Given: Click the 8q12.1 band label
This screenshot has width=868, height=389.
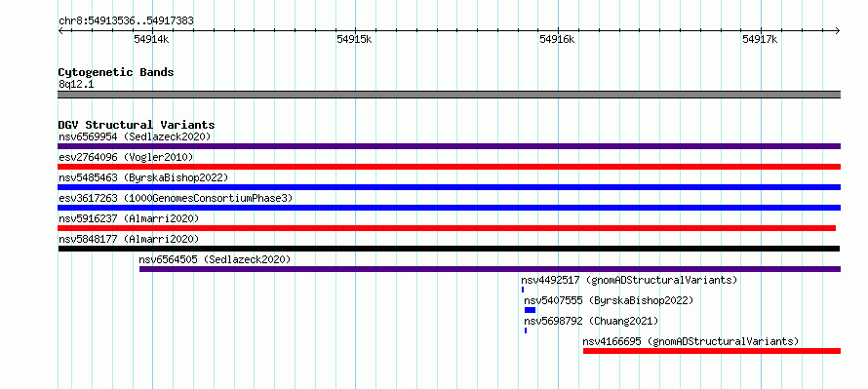Looking at the screenshot, I should click(76, 84).
